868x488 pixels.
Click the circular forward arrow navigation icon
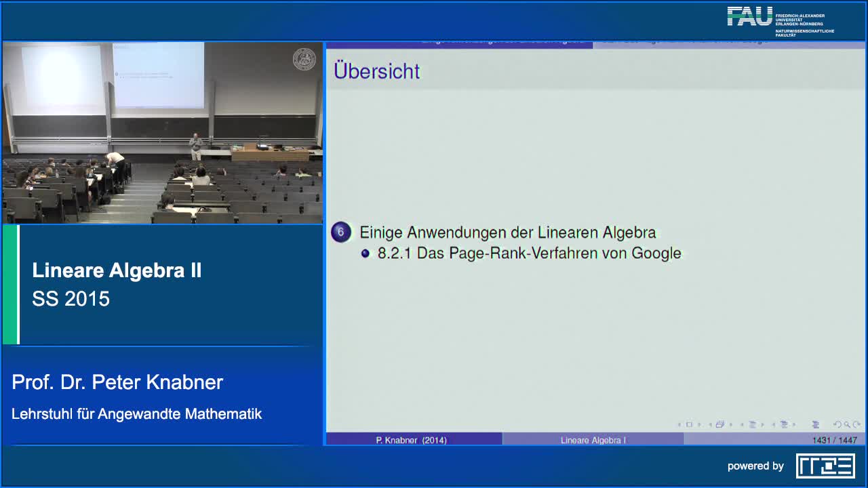(857, 425)
